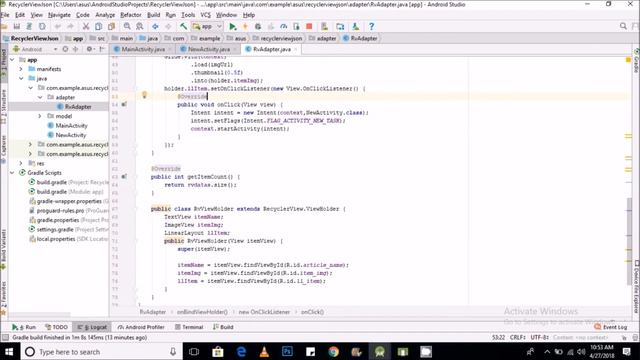640x360 pixels.
Task: Open the AVD Manager icon
Action: coord(324,26)
